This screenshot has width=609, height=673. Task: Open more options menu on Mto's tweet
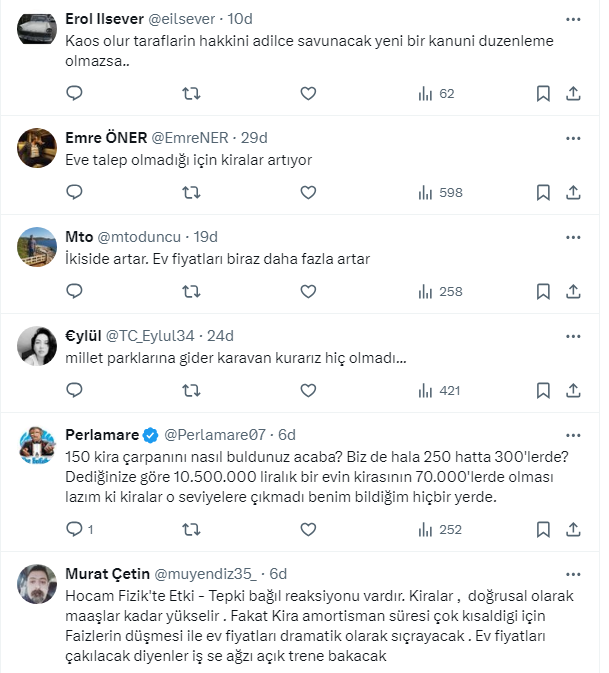(x=573, y=236)
